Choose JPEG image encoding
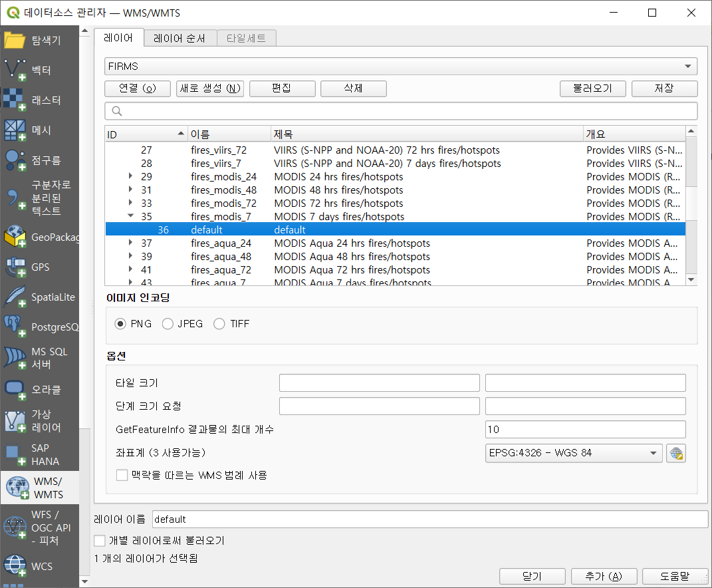The image size is (712, 588). pyautogui.click(x=168, y=323)
